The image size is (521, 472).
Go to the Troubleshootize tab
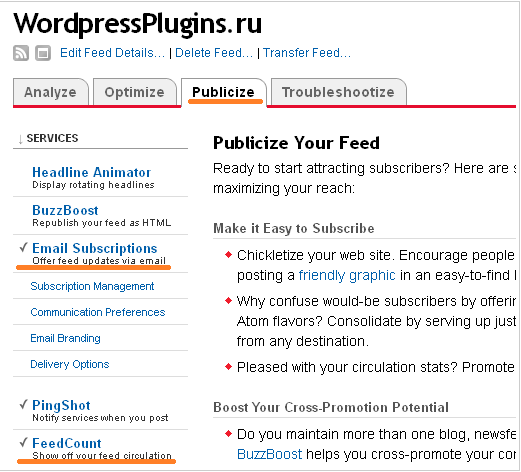pyautogui.click(x=338, y=92)
